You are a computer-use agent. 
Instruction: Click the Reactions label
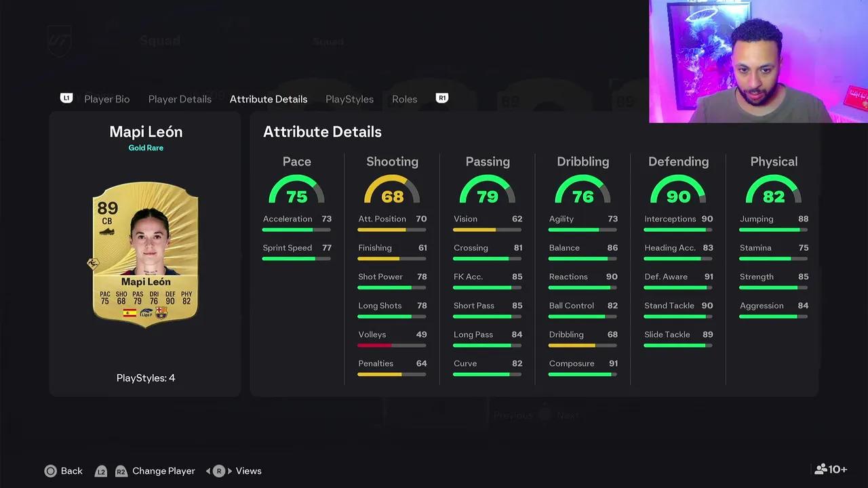[x=568, y=277]
